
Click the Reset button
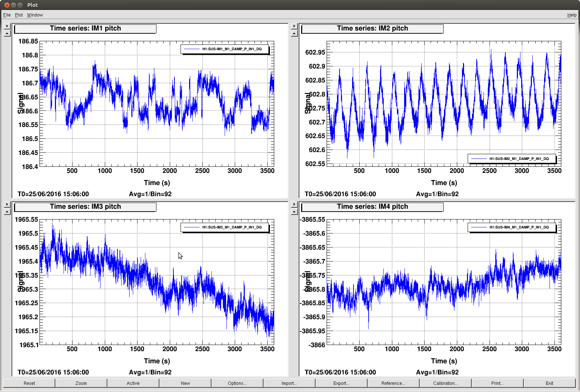(x=29, y=383)
